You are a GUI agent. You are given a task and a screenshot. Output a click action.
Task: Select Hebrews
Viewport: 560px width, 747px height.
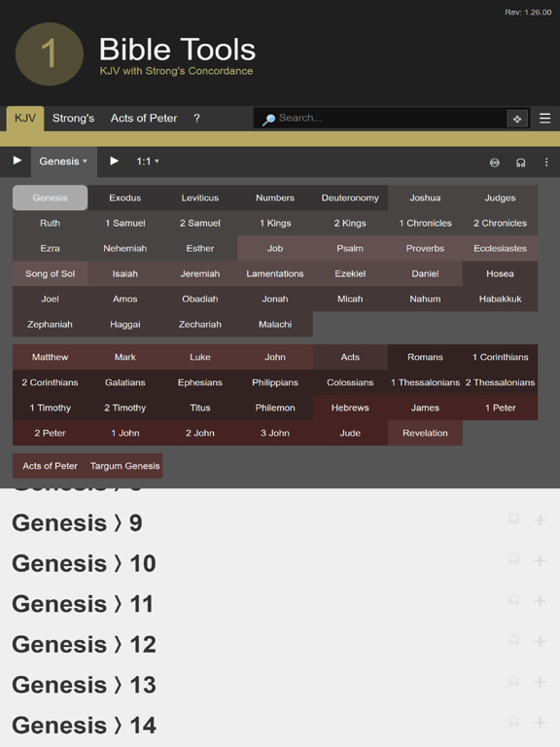350,408
